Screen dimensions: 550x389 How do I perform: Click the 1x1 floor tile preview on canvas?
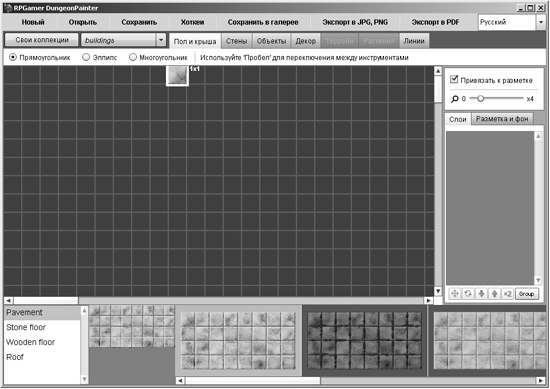pyautogui.click(x=177, y=75)
